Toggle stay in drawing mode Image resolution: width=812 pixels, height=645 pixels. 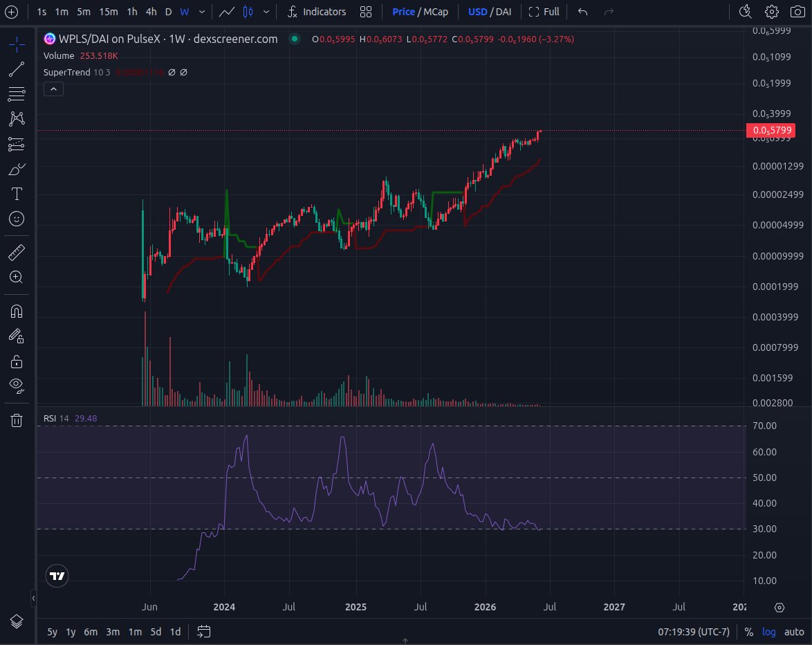[17, 336]
